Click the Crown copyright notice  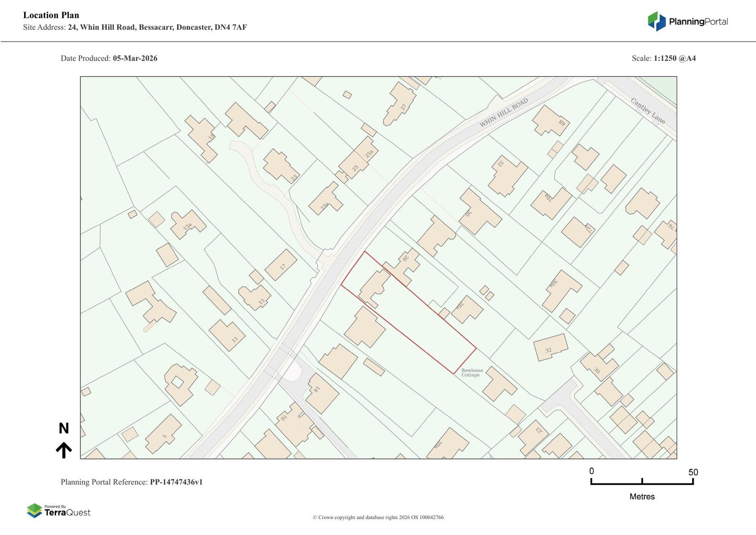point(378,518)
